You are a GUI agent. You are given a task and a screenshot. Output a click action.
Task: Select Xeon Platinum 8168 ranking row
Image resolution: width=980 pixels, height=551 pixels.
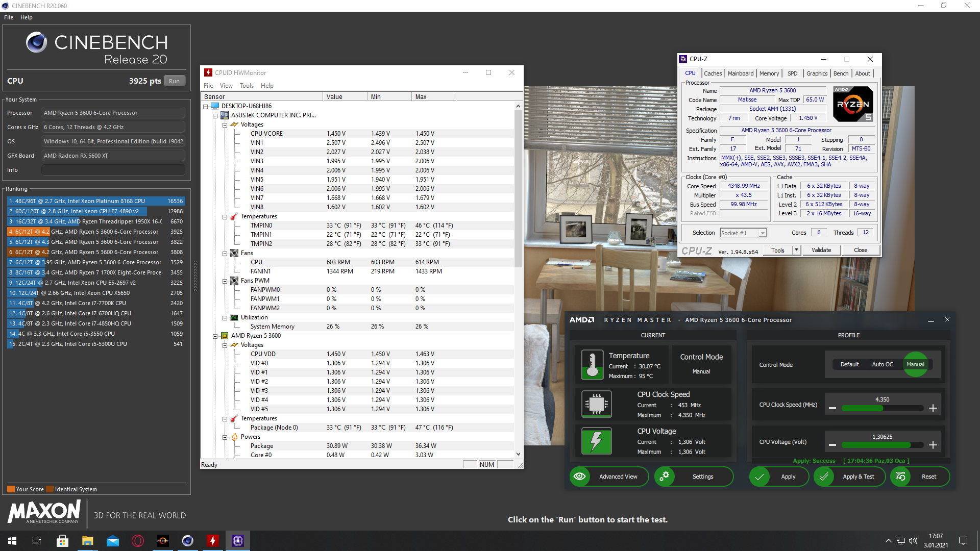point(96,201)
